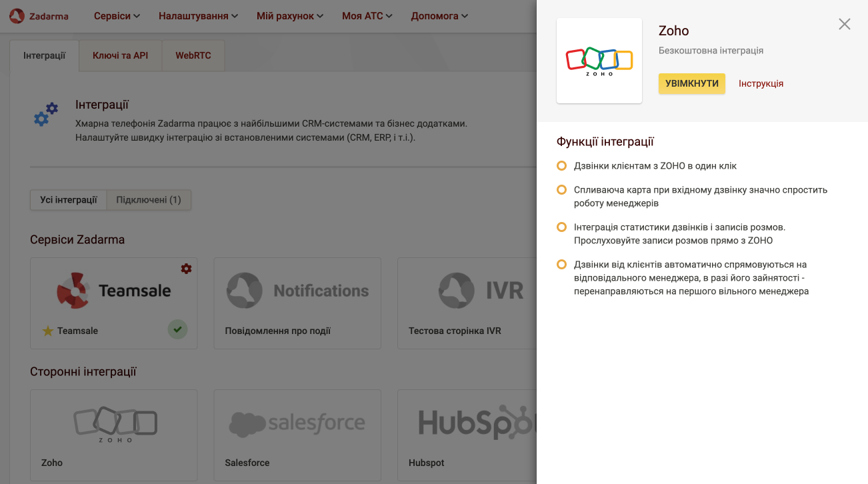Show Підключені (1) integrations
The width and height of the screenshot is (868, 484).
pyautogui.click(x=149, y=200)
